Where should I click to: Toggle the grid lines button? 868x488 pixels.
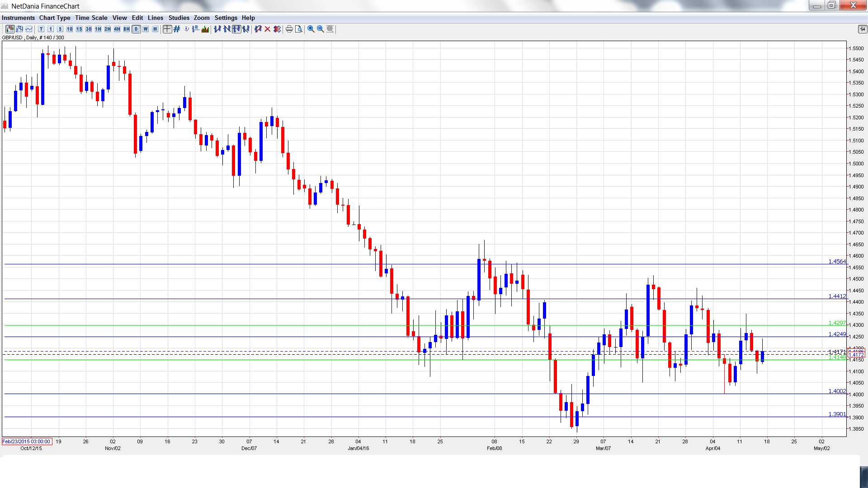pyautogui.click(x=177, y=29)
